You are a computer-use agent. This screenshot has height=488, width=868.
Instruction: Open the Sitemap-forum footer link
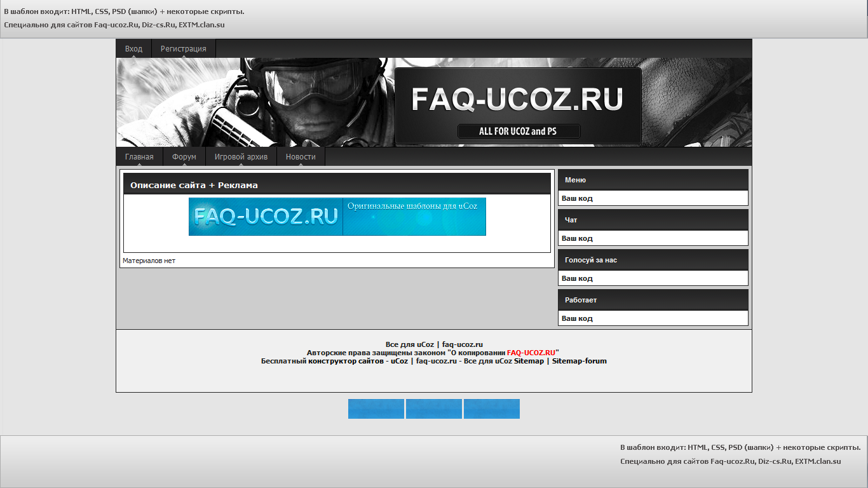point(580,361)
